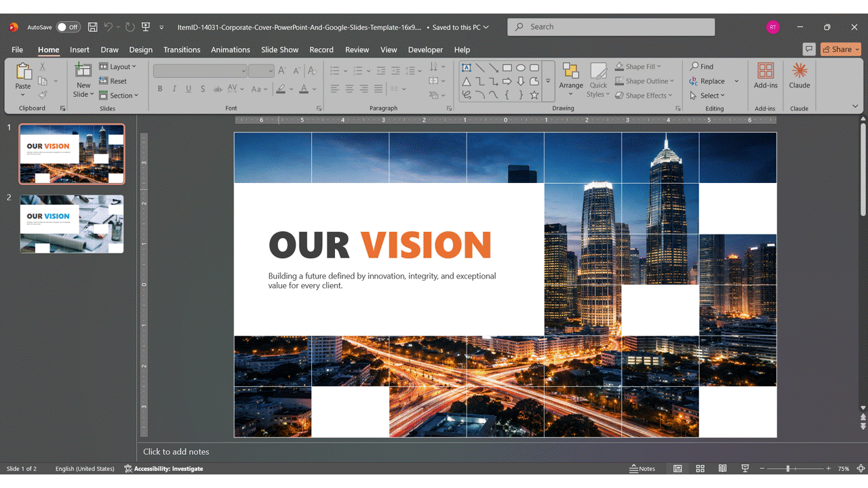
Task: Switch to Reading View
Action: pos(723,468)
